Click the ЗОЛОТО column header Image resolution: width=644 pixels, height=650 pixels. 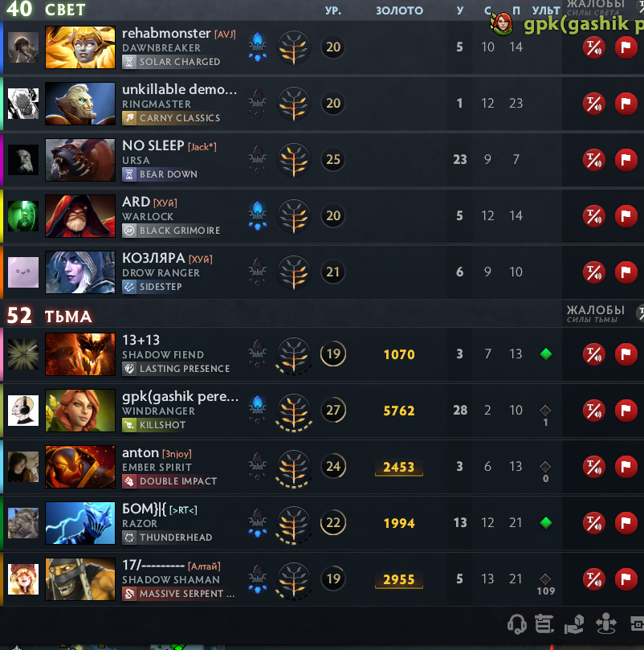[x=399, y=10]
